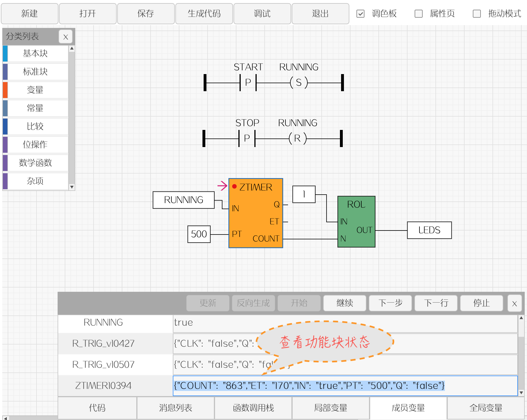The height and width of the screenshot is (420, 527).
Task: Click the left power rail of START rung
Action: pos(205,83)
